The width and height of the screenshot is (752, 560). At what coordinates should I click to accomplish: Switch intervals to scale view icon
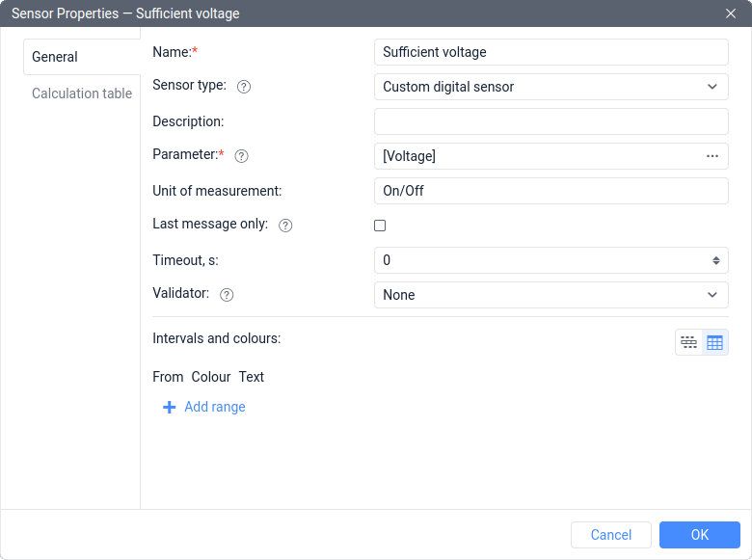point(688,342)
